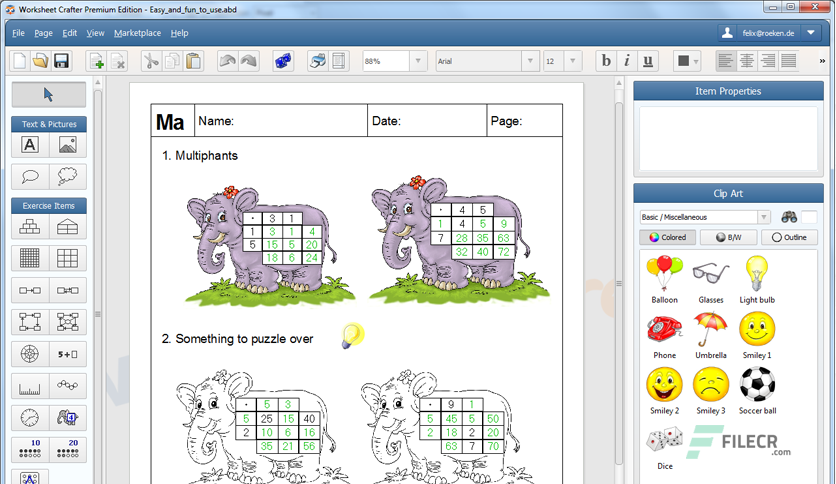Open the Help menu

click(179, 33)
